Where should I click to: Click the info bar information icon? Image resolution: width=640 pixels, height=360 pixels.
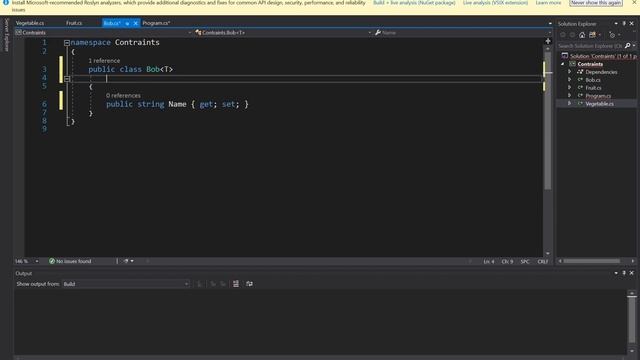(6, 3)
